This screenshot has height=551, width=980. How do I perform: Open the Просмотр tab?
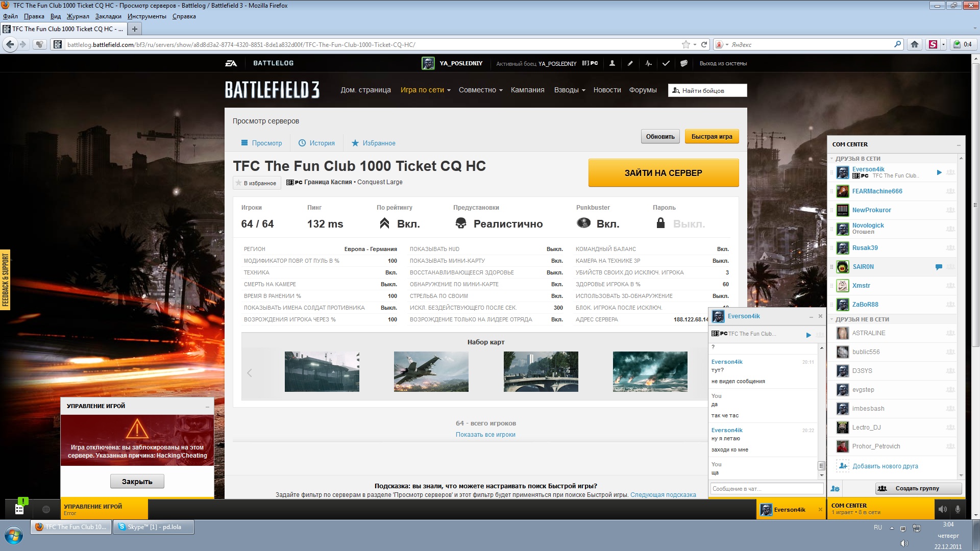261,143
